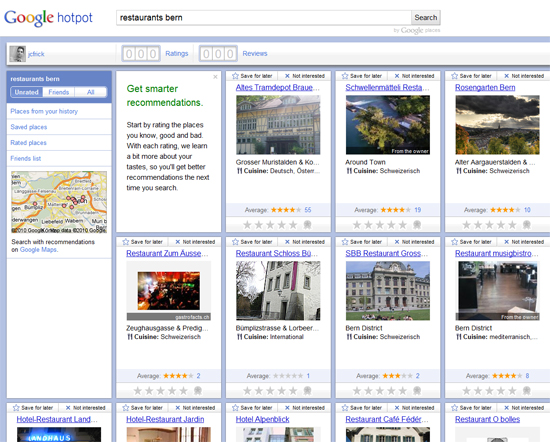Mark Restaurant Café Fédér as Not interested
Image resolution: width=550 pixels, height=442 pixels.
pyautogui.click(x=414, y=408)
